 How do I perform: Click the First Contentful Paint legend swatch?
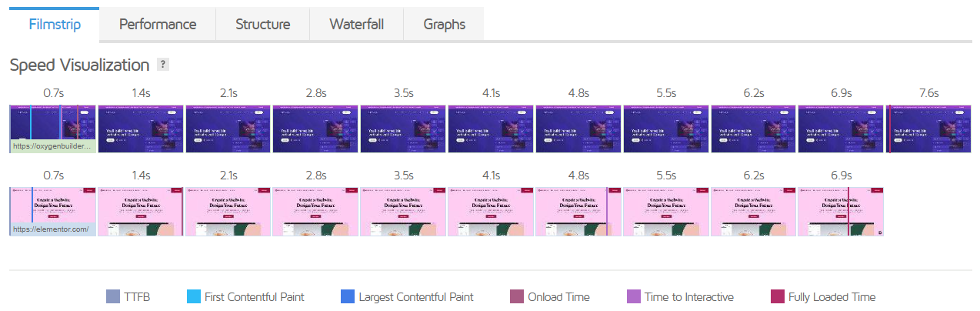coord(193,297)
